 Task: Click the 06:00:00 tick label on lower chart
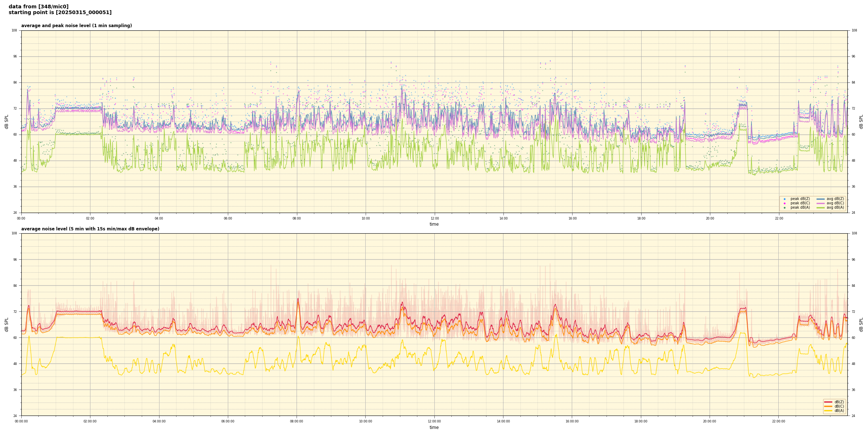(228, 421)
